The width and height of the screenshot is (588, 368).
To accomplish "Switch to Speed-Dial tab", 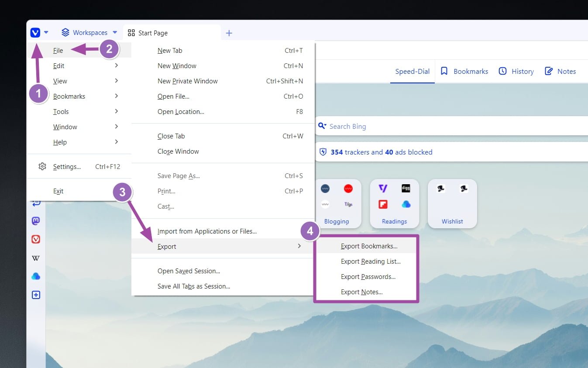I will (x=413, y=71).
